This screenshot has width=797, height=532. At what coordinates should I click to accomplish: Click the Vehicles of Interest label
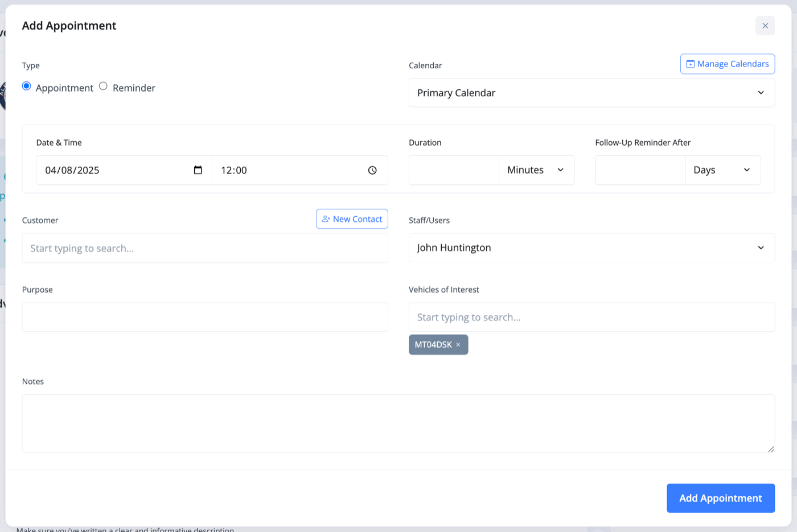[444, 290]
